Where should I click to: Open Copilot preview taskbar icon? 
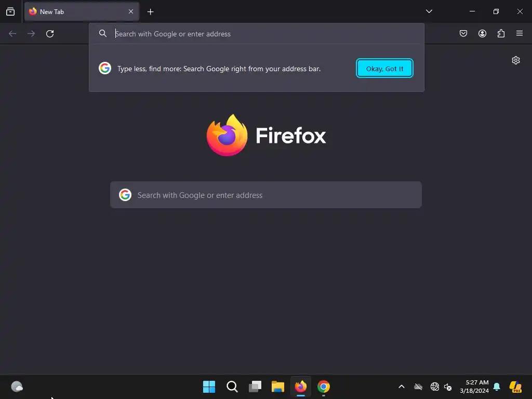(515, 387)
